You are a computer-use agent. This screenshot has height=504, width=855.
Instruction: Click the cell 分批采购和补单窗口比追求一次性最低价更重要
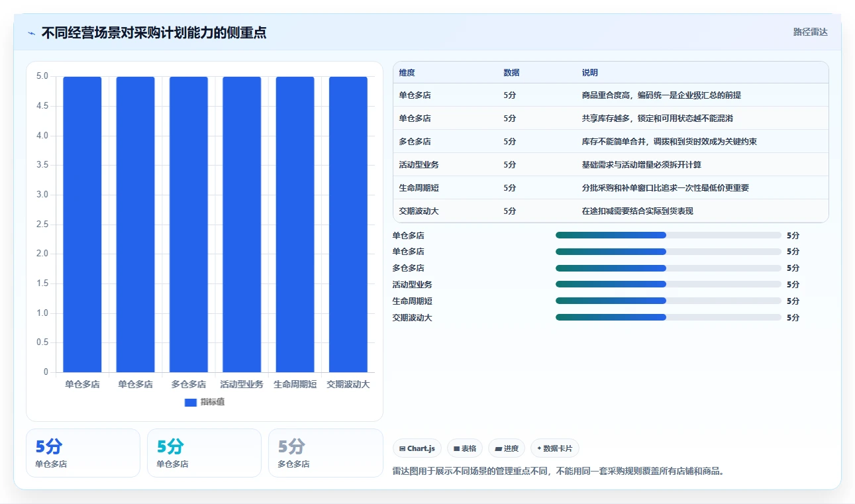click(666, 188)
